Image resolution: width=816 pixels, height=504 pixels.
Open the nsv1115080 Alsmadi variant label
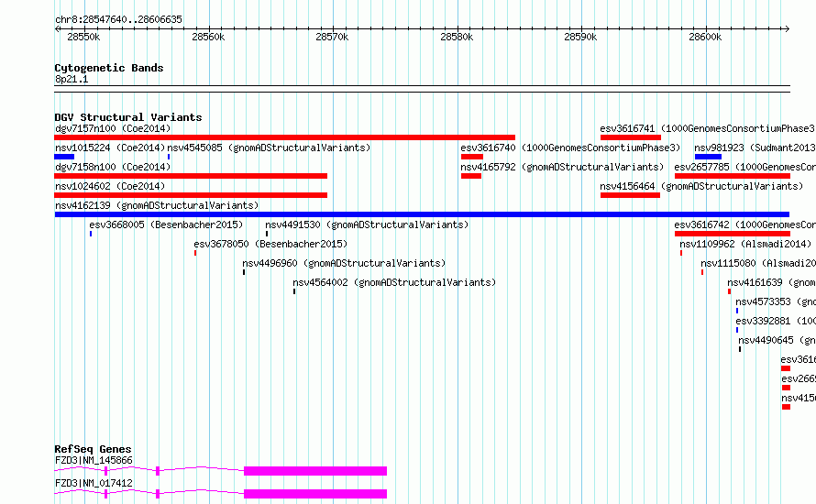758,263
